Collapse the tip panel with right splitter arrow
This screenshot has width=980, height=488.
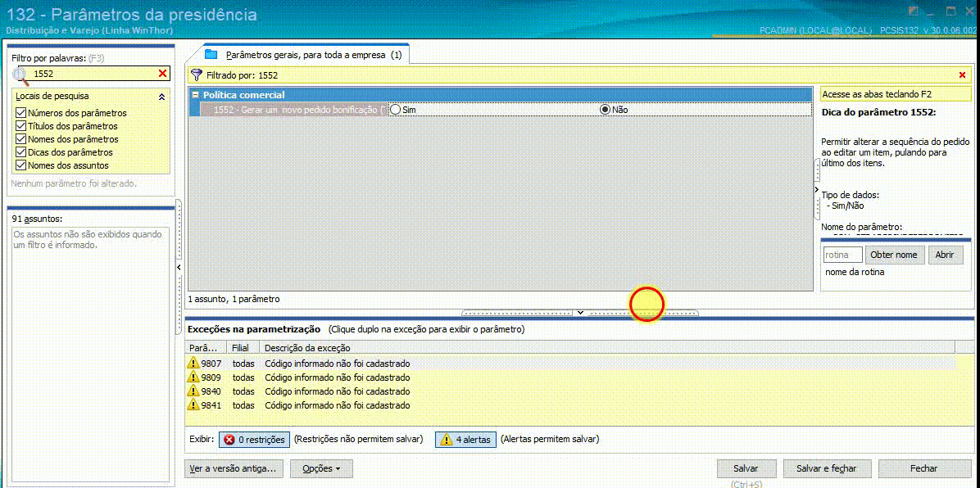coord(817,188)
